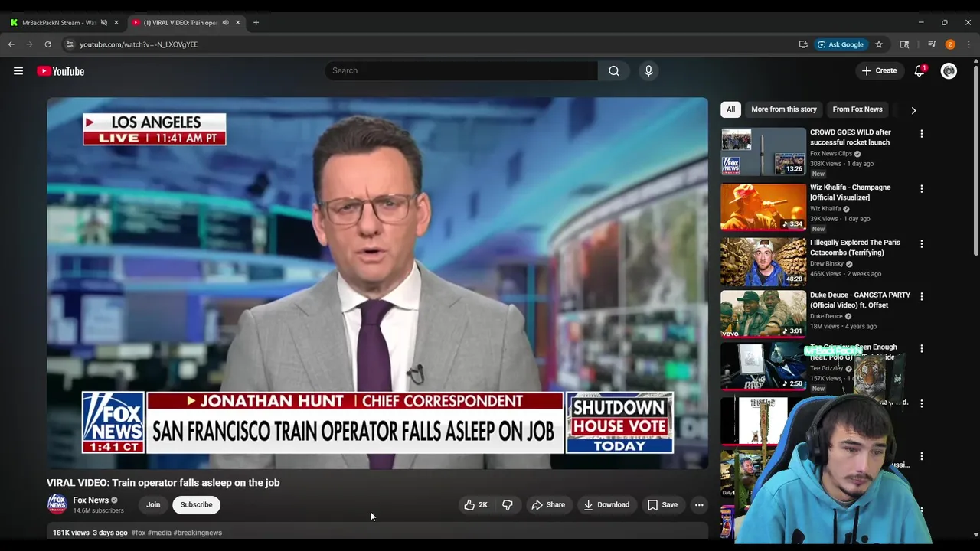Open the account avatar menu
The image size is (980, 551).
[949, 71]
